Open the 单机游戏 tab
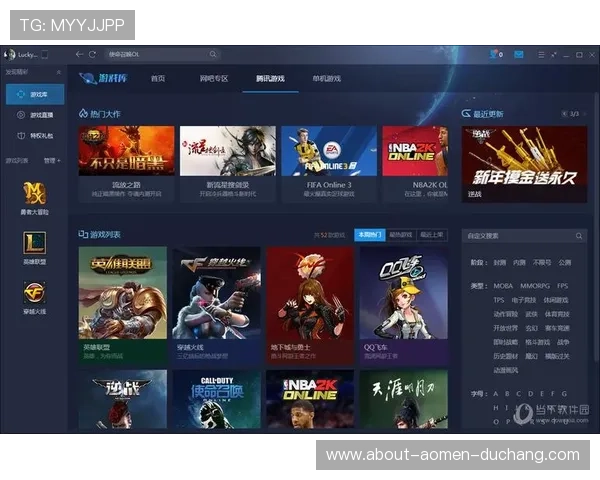 coord(326,78)
